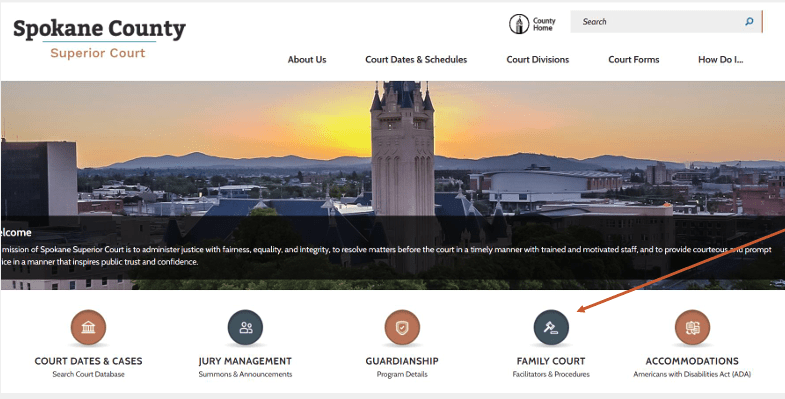The image size is (785, 399).
Task: Open the About Us menu
Action: (x=307, y=60)
